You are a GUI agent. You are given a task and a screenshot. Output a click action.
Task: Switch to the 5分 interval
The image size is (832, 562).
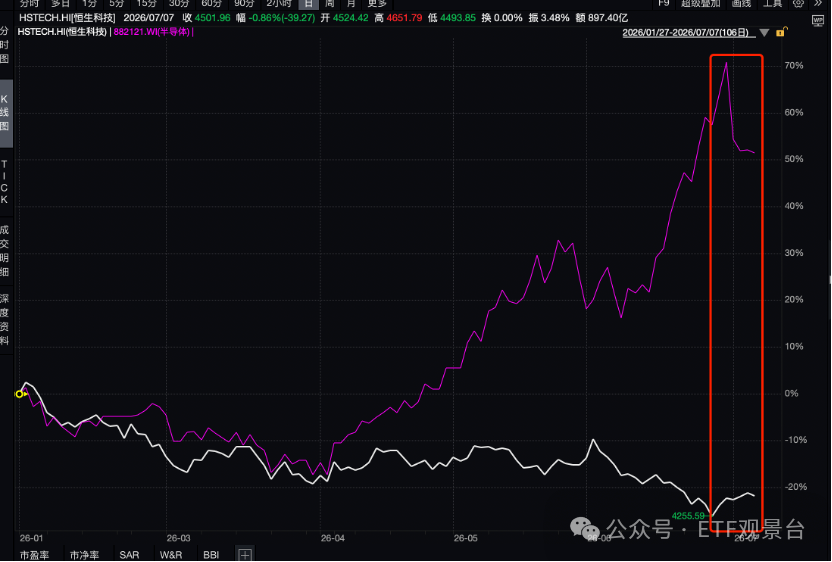pos(116,4)
